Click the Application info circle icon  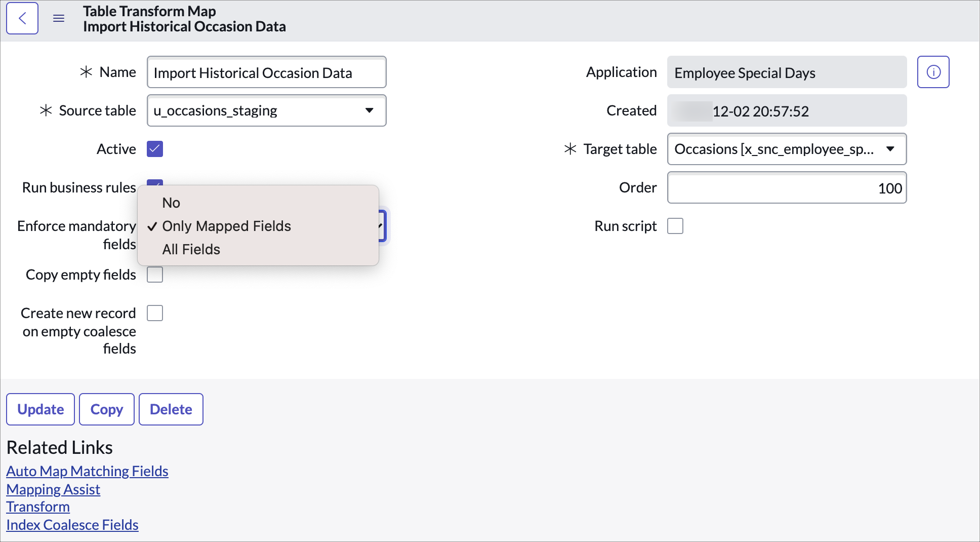click(x=933, y=72)
